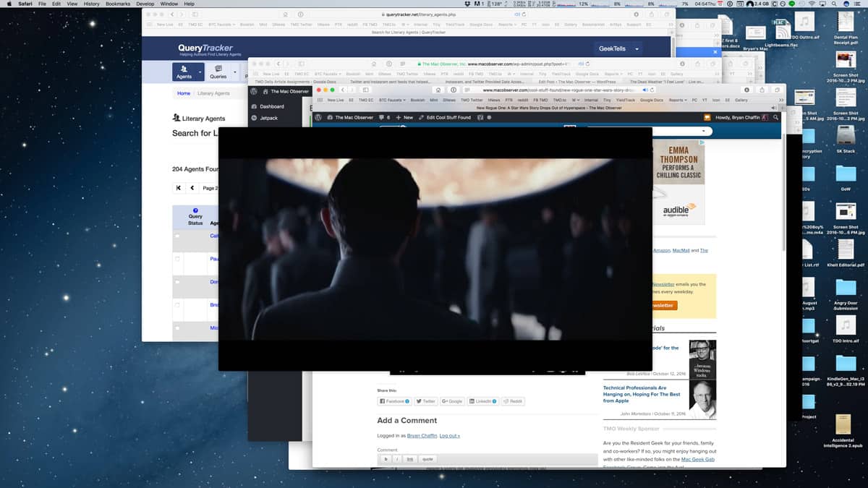Expand the BTC Faucets bookmarks folder
The width and height of the screenshot is (868, 488).
pos(391,100)
